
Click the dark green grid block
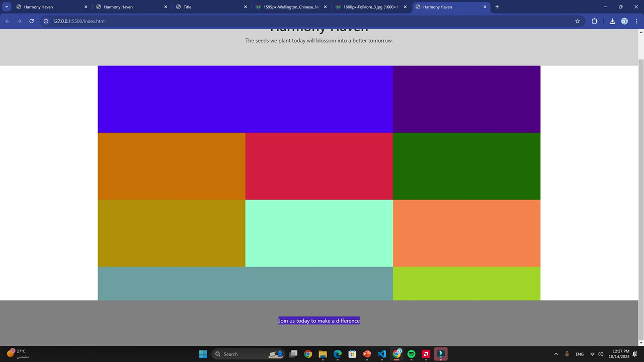pos(466,166)
